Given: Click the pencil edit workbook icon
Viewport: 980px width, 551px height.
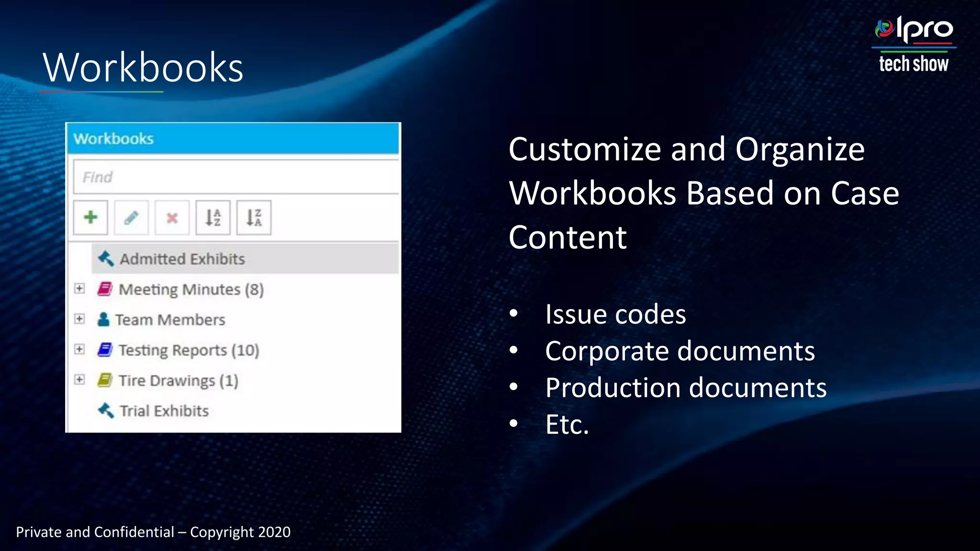Looking at the screenshot, I should point(131,218).
